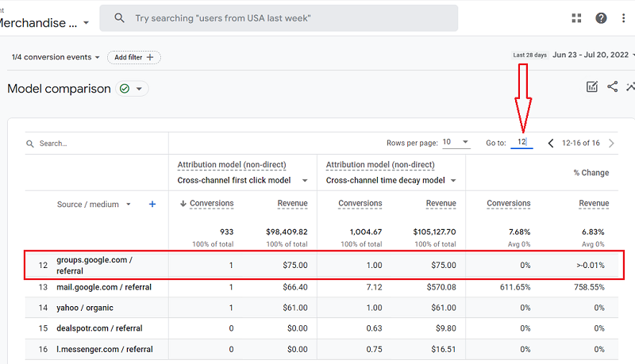Click the table search magnifier icon
This screenshot has height=364, width=635.
pos(30,144)
